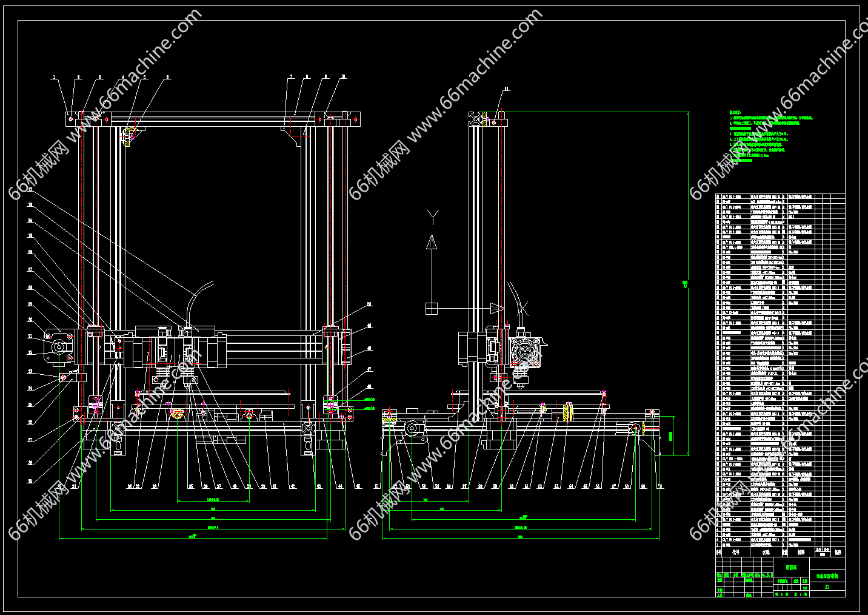Click the bottom-most overall width dimension of the front view
The height and width of the screenshot is (615, 868).
[193, 536]
